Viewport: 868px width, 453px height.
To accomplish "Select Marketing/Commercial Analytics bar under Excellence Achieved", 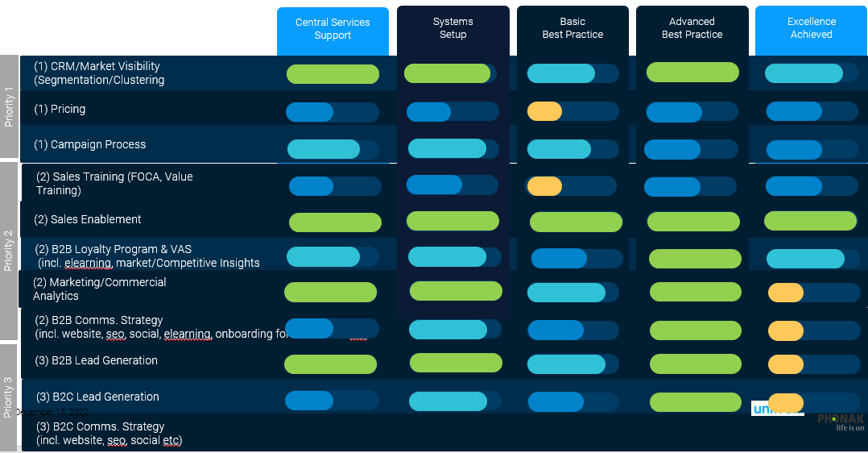I will pos(786,293).
